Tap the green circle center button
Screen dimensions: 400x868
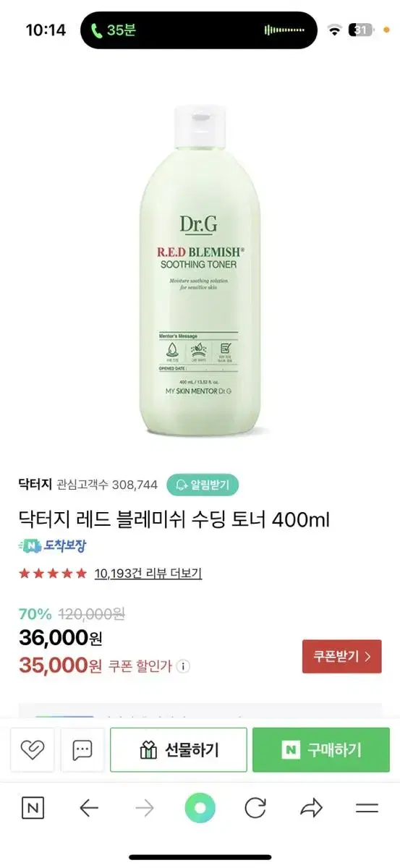[200, 808]
